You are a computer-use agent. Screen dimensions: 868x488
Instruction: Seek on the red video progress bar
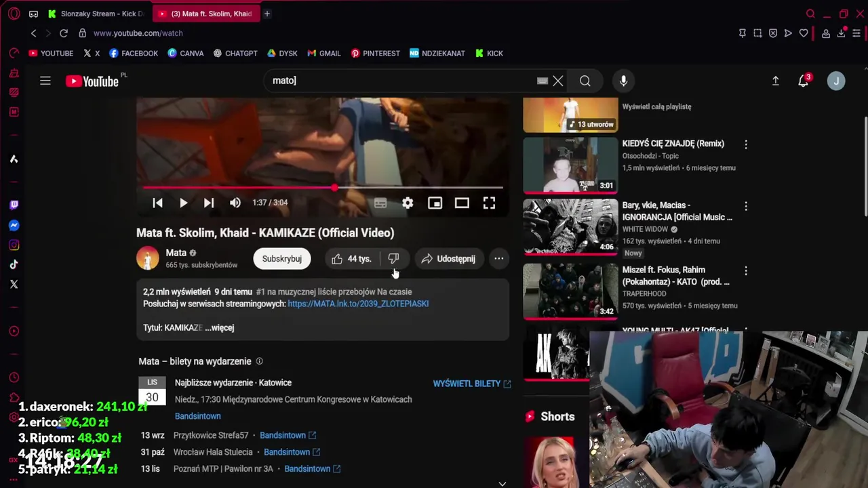tap(323, 188)
